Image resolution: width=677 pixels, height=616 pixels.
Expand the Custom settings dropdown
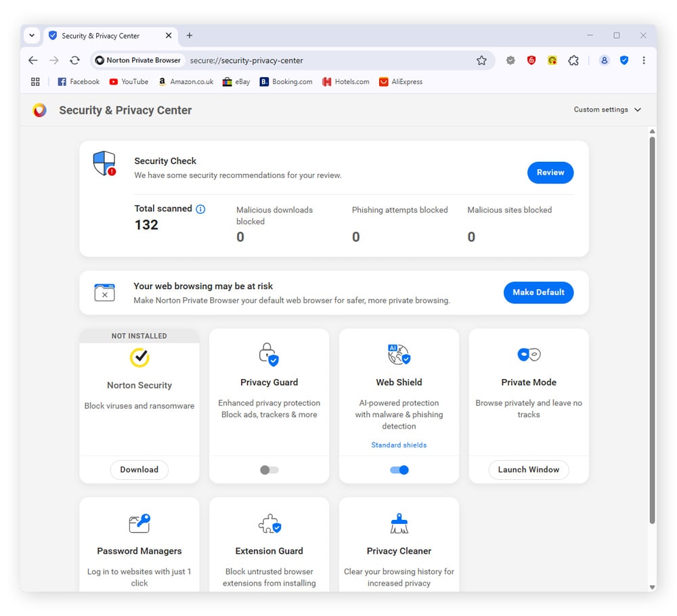click(x=607, y=110)
